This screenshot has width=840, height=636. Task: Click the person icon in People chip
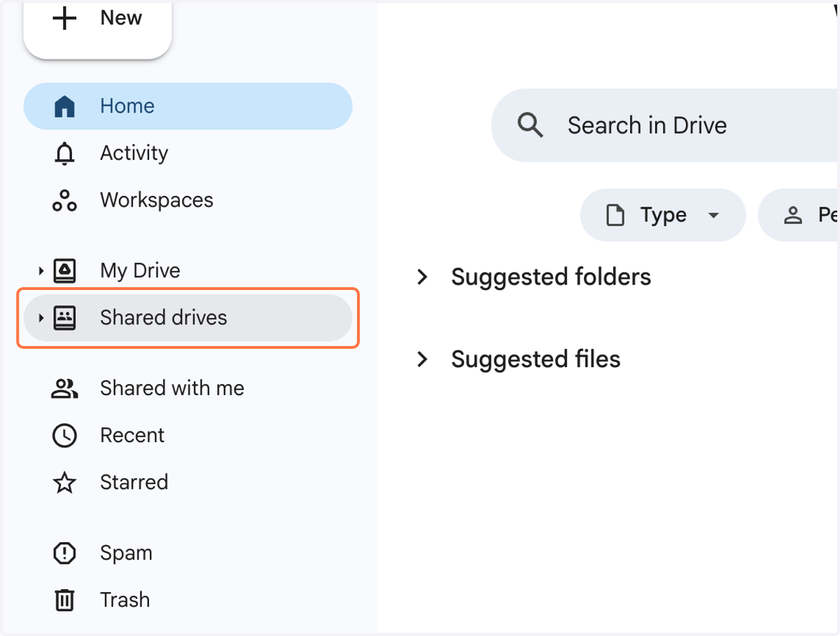(792, 215)
